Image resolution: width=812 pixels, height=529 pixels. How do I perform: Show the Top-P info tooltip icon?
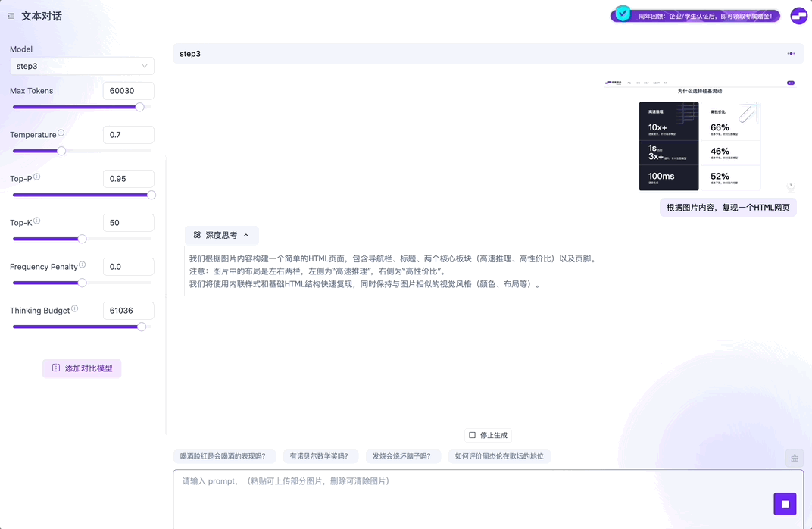[37, 177]
